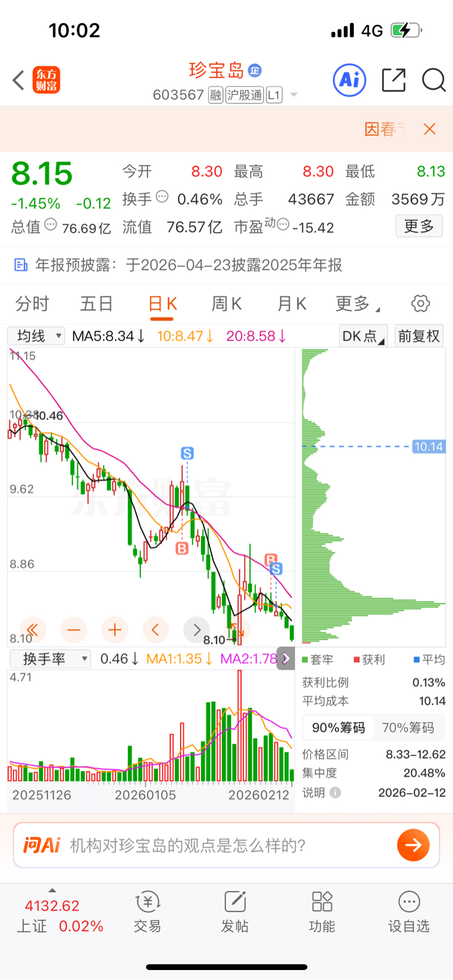This screenshot has height=980, width=453.
Task: Tap the 年报 document icon
Action: tap(21, 265)
